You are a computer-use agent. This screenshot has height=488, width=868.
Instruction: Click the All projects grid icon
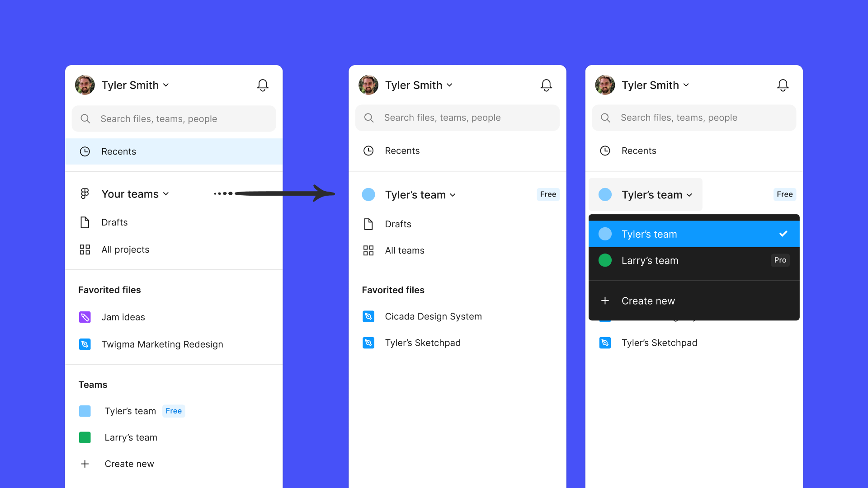pyautogui.click(x=85, y=249)
